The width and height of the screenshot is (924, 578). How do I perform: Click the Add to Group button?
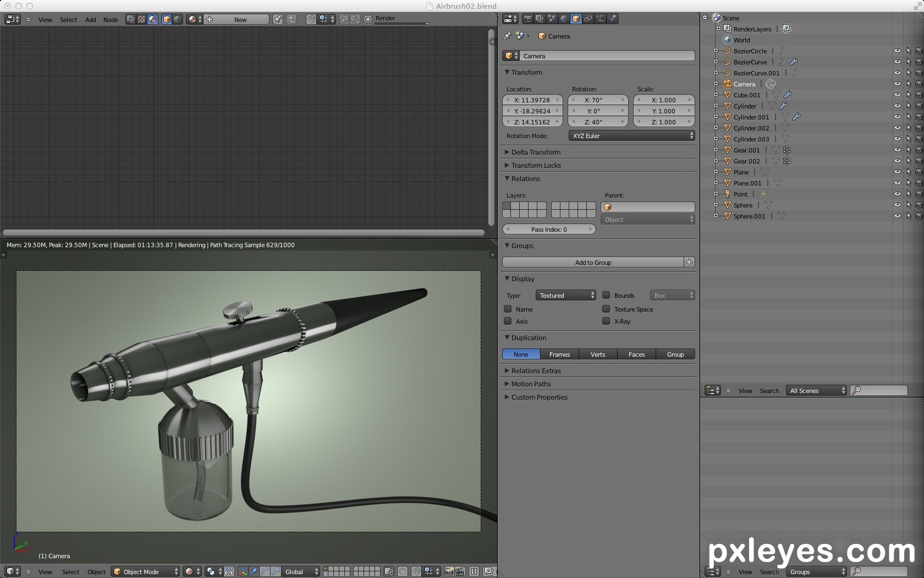(593, 262)
